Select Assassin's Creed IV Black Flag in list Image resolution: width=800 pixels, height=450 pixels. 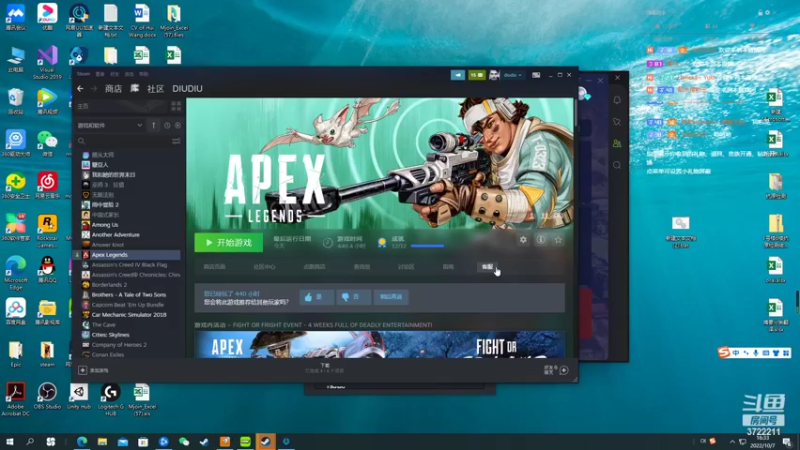coord(129,265)
